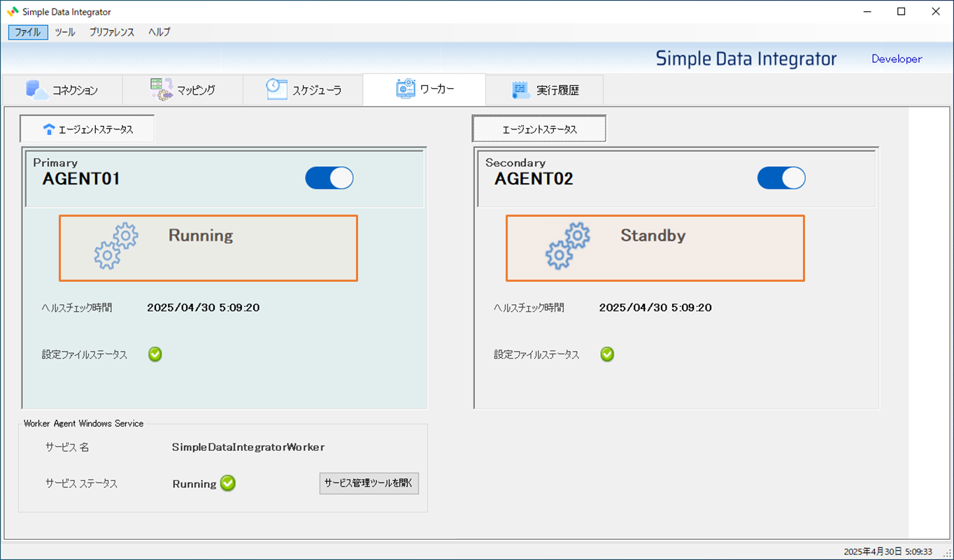
Task: Click the right エージェントステータス button above AGENT02
Action: (539, 129)
